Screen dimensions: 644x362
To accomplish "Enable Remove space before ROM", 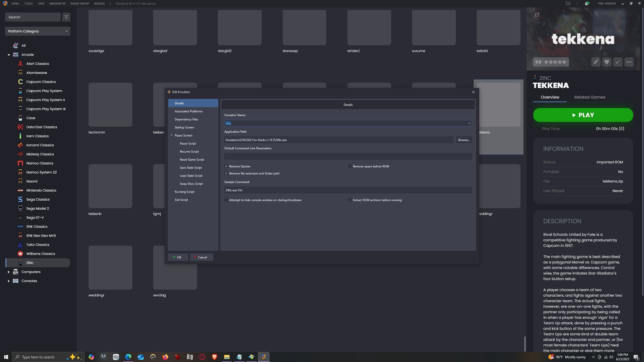I will [350, 166].
